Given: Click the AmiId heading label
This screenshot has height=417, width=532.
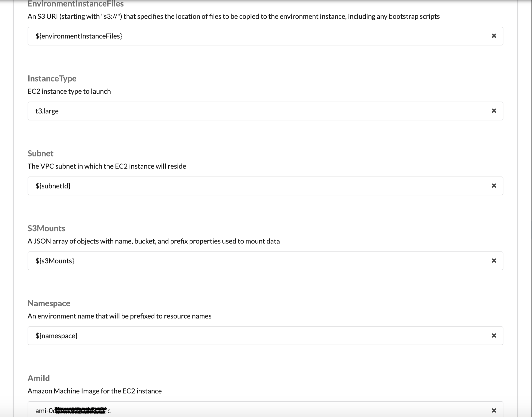Looking at the screenshot, I should point(39,378).
